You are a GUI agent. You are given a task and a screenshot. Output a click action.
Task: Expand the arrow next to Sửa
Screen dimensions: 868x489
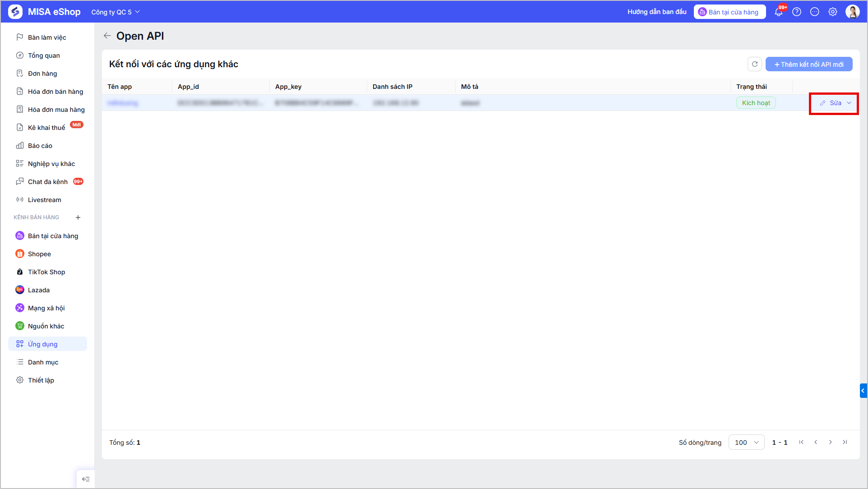click(849, 103)
